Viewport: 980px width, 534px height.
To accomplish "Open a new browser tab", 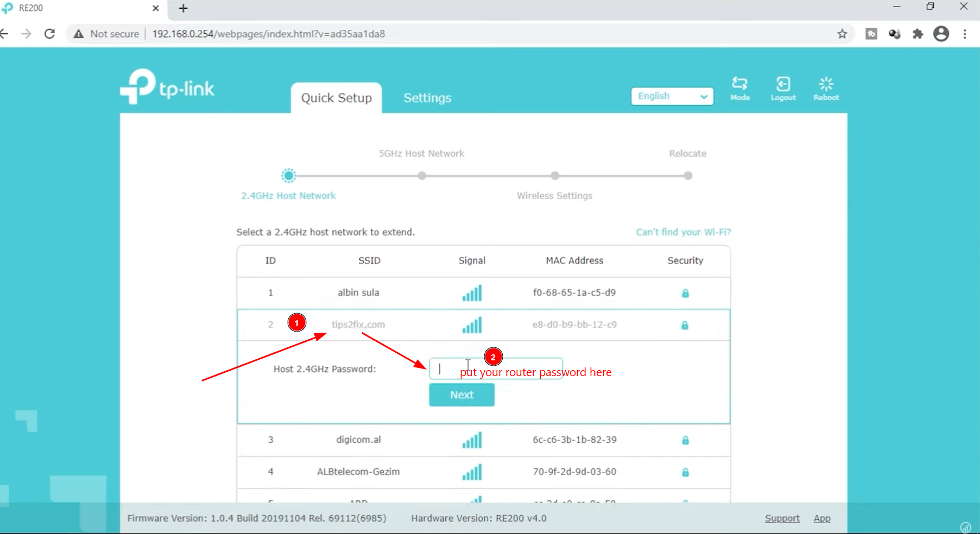I will 183,8.
